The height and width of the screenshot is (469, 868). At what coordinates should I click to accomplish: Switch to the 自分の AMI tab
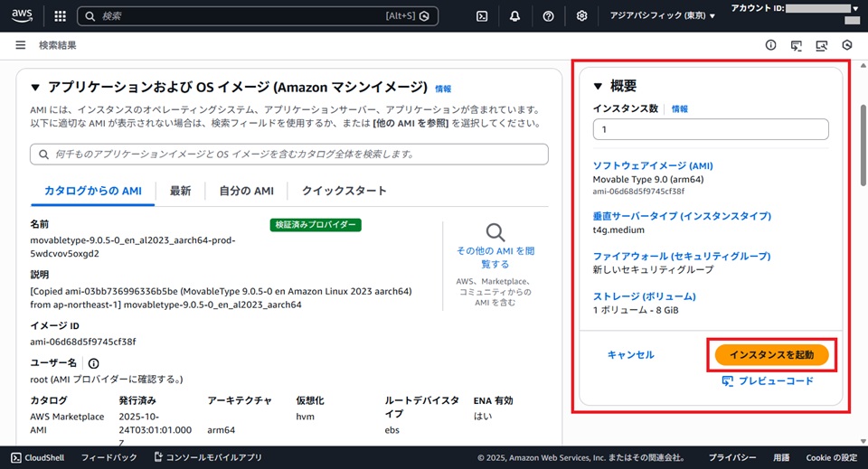[x=247, y=191]
